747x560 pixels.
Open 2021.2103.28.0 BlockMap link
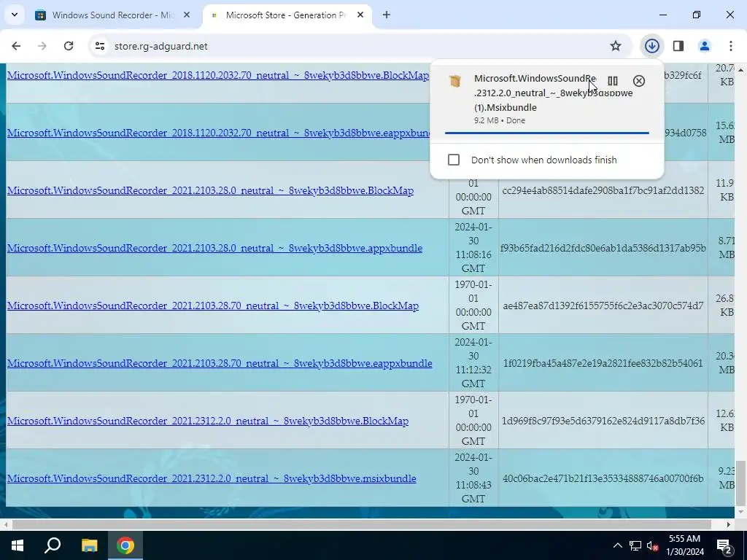[210, 190]
